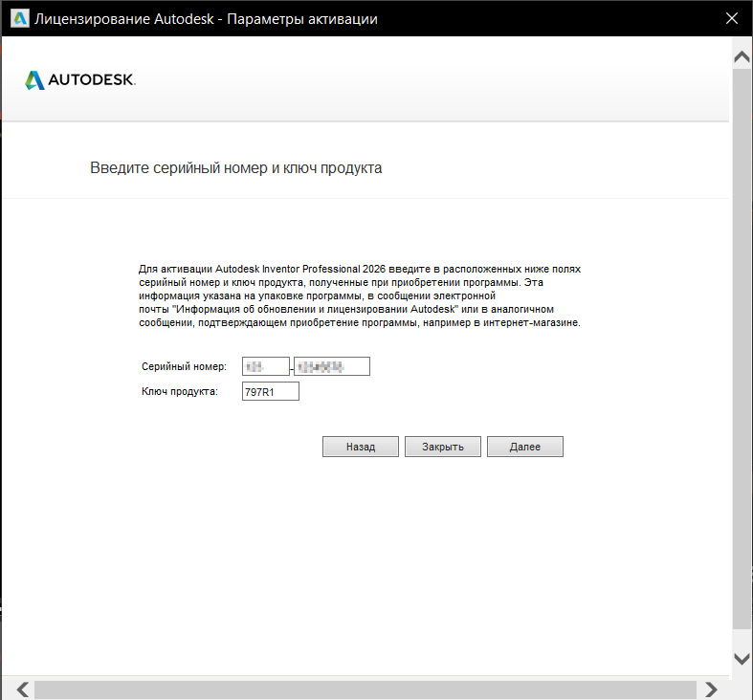Click the Autodesk icon in the title bar
This screenshot has width=753, height=700.
coord(18,19)
